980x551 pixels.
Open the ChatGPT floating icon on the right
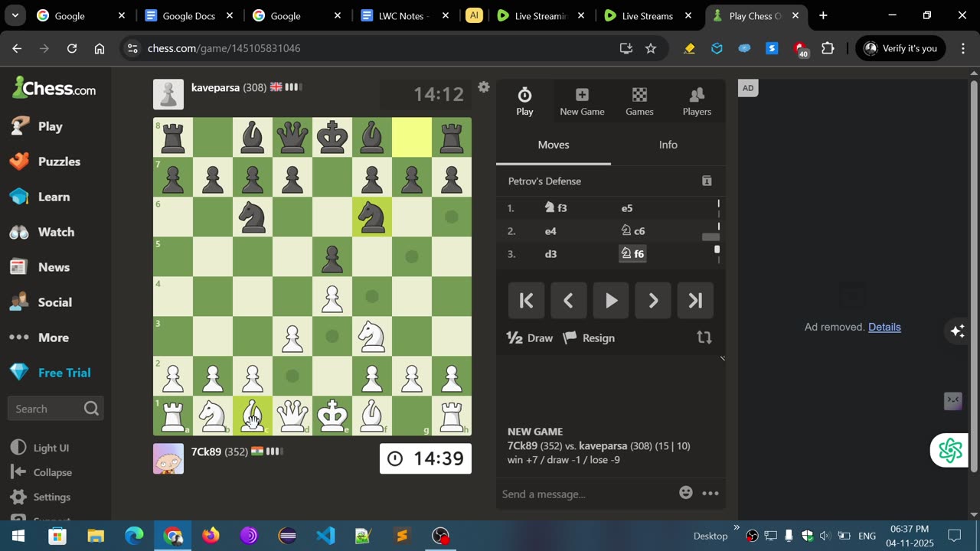[949, 450]
